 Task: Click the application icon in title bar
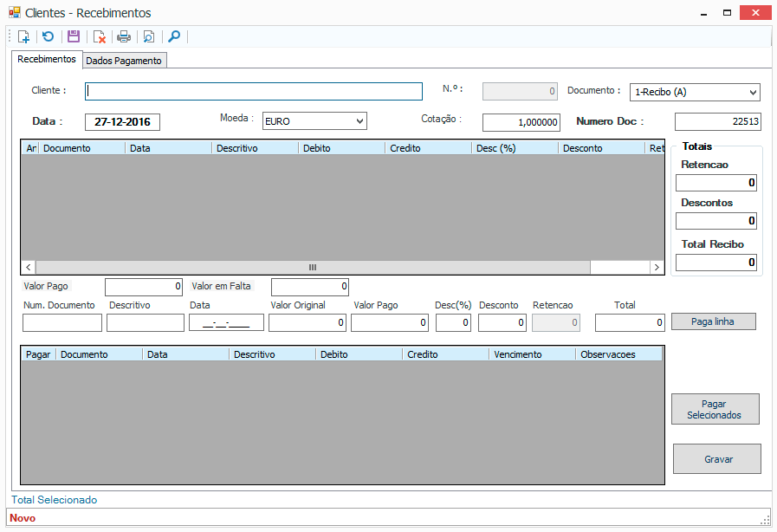pos(15,12)
